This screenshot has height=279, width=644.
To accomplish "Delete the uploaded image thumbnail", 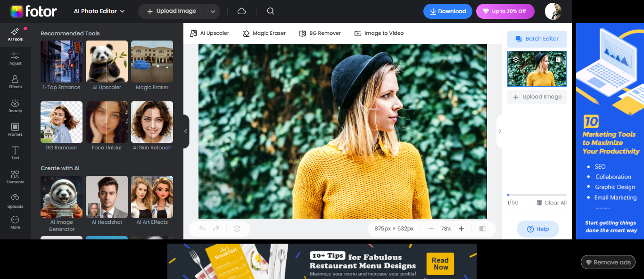I will pyautogui.click(x=558, y=59).
